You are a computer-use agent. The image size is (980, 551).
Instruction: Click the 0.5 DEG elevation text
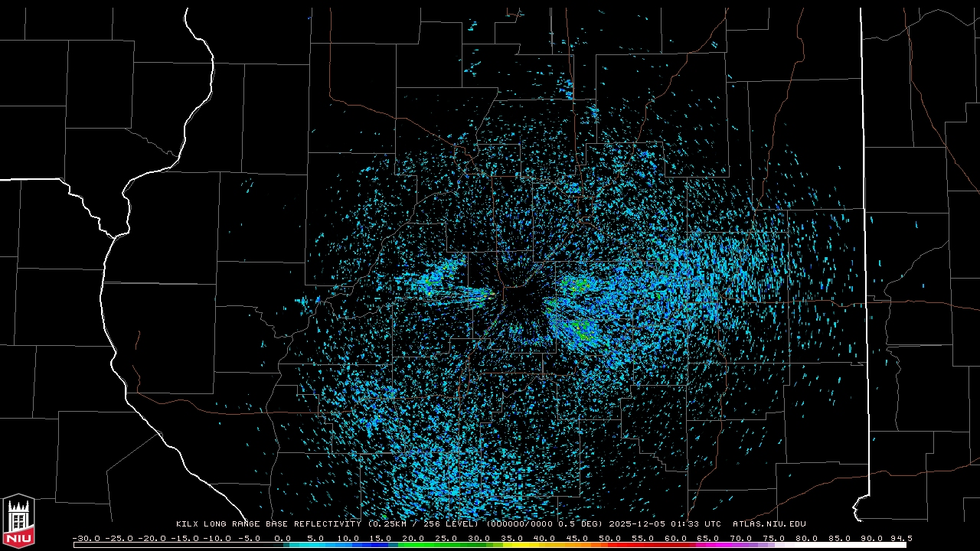point(580,524)
